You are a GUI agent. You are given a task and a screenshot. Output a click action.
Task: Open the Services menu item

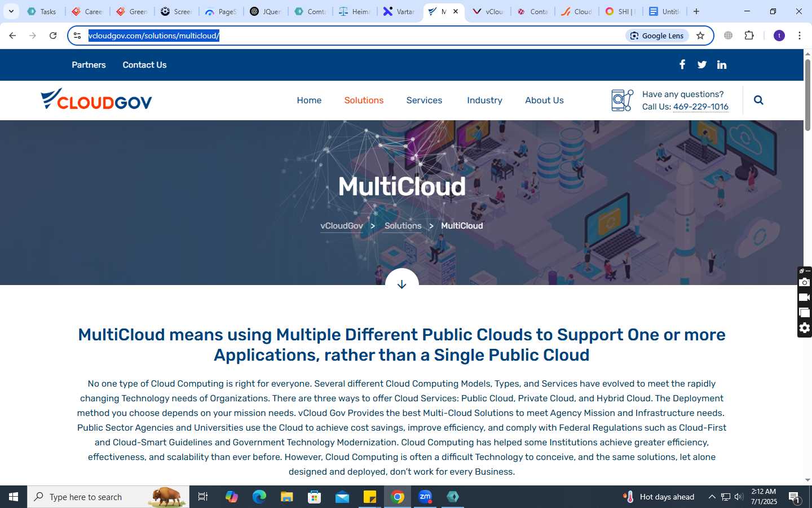pyautogui.click(x=424, y=100)
